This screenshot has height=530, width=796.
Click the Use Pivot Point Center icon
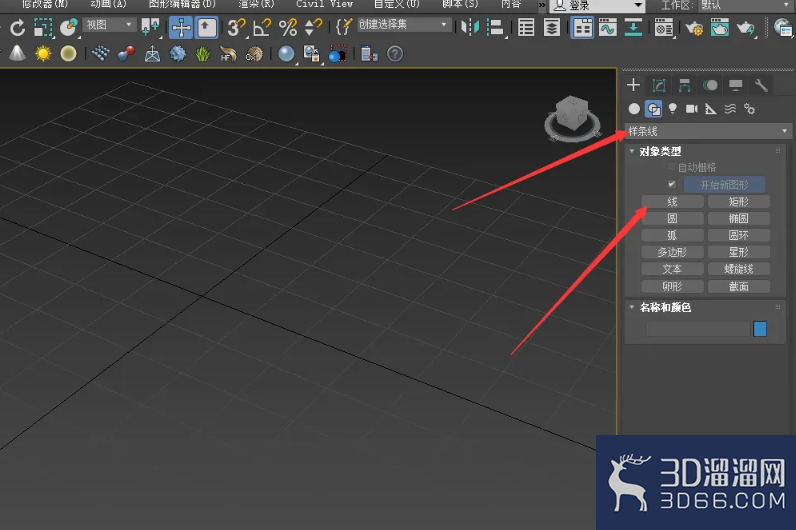coord(150,27)
